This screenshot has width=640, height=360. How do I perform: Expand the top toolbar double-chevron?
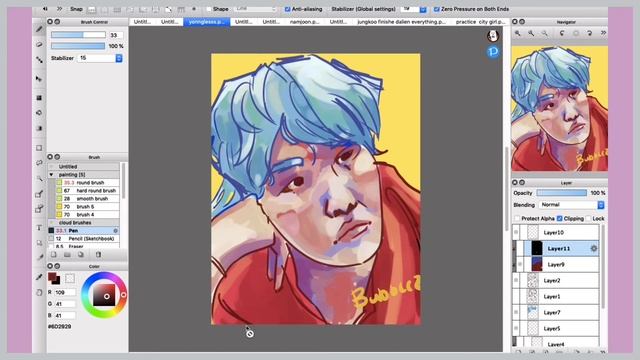coord(60,9)
